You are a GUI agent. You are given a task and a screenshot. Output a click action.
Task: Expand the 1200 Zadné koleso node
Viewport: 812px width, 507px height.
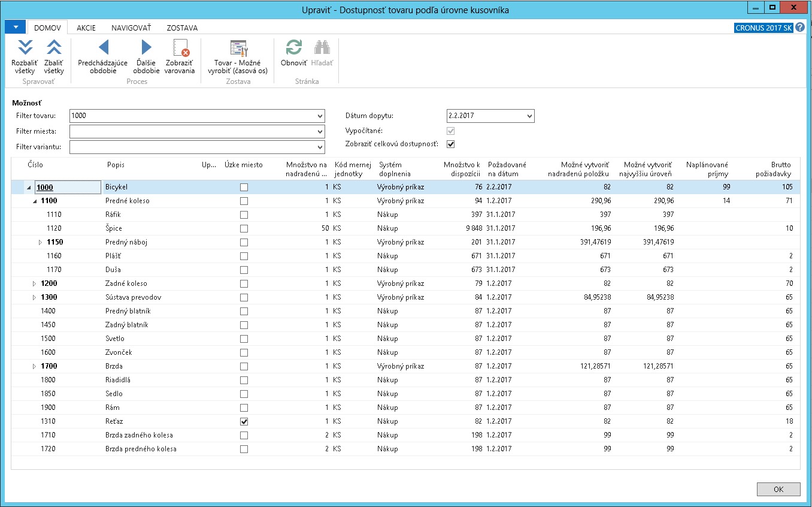click(x=34, y=283)
